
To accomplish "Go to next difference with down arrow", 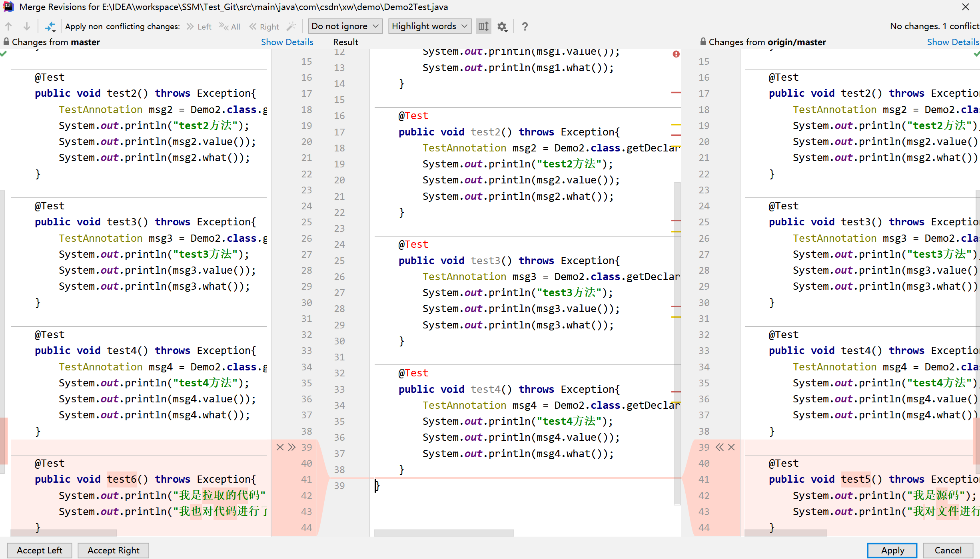I will (x=27, y=26).
